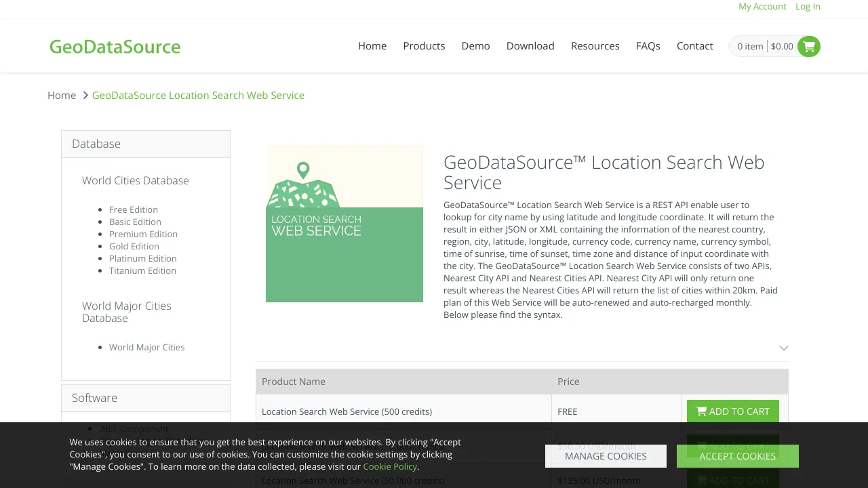Click the Log In link
This screenshot has height=488, width=868.
(x=808, y=6)
